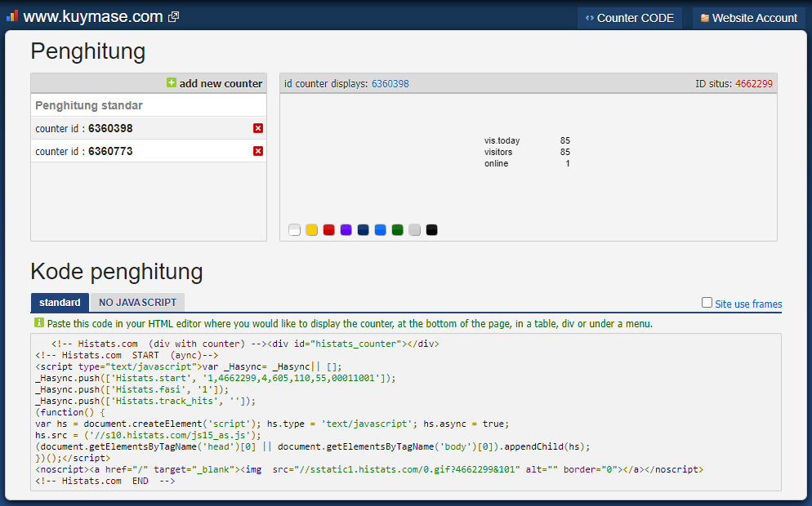The height and width of the screenshot is (506, 812).
Task: Click the Histats.fasi code line
Action: tap(132, 389)
